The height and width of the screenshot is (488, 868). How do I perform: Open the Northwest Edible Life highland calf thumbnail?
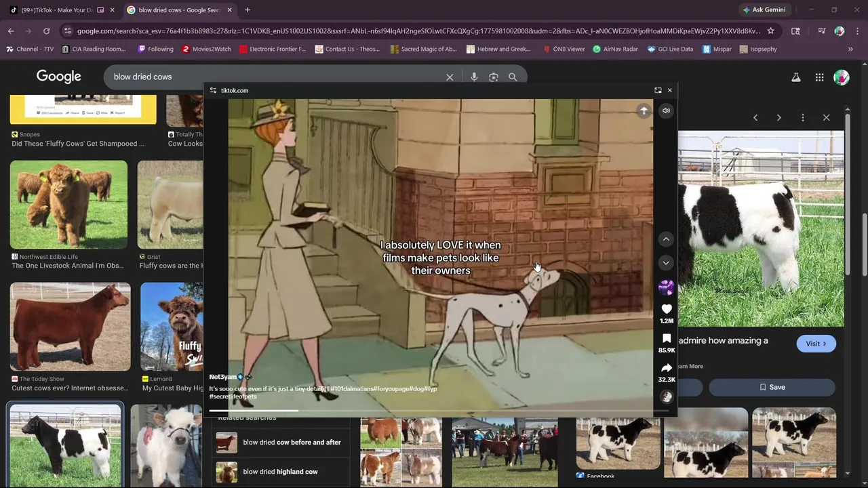tap(68, 205)
